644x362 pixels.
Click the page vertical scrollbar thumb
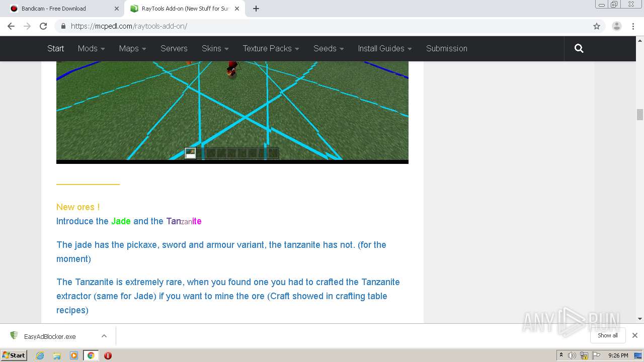tap(640, 115)
